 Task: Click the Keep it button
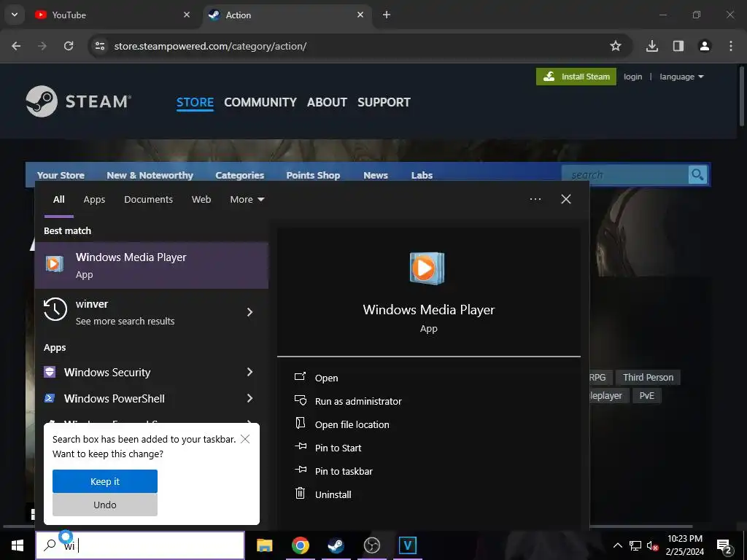[x=105, y=481]
